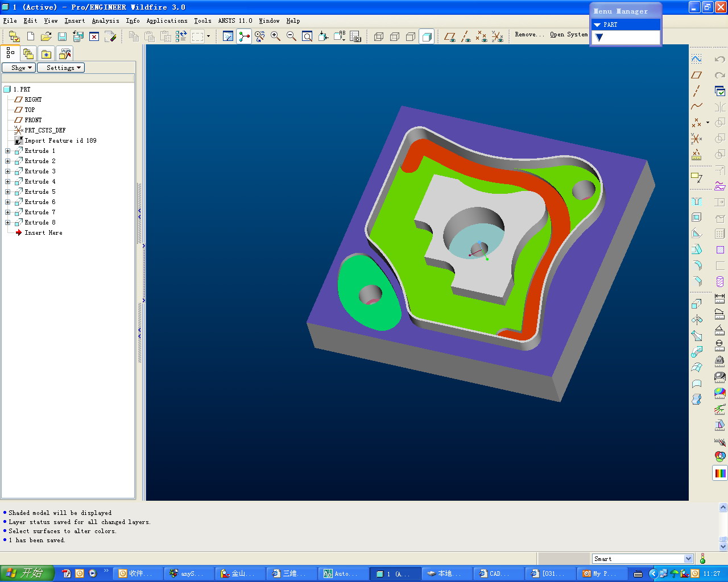Open the Show dropdown in the model tree
The height and width of the screenshot is (582, 728).
click(x=19, y=68)
